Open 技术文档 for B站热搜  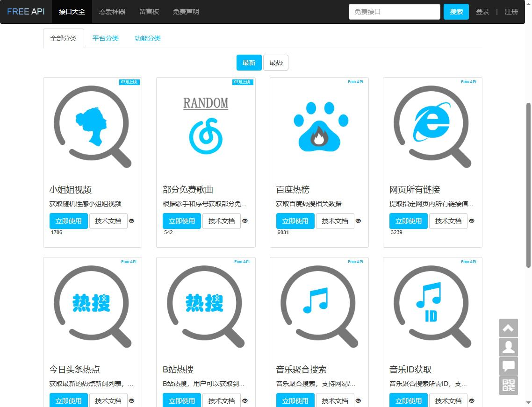coord(222,400)
